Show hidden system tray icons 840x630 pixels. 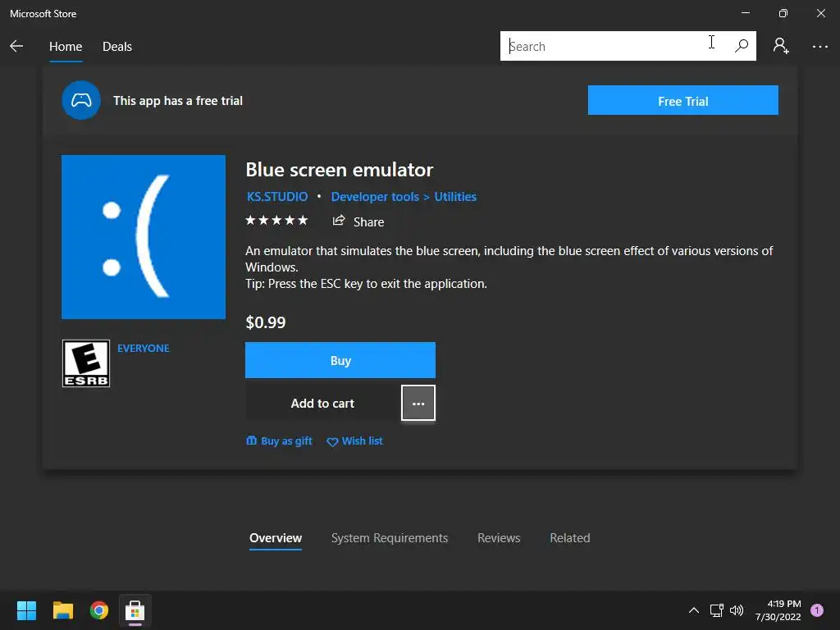coord(693,610)
